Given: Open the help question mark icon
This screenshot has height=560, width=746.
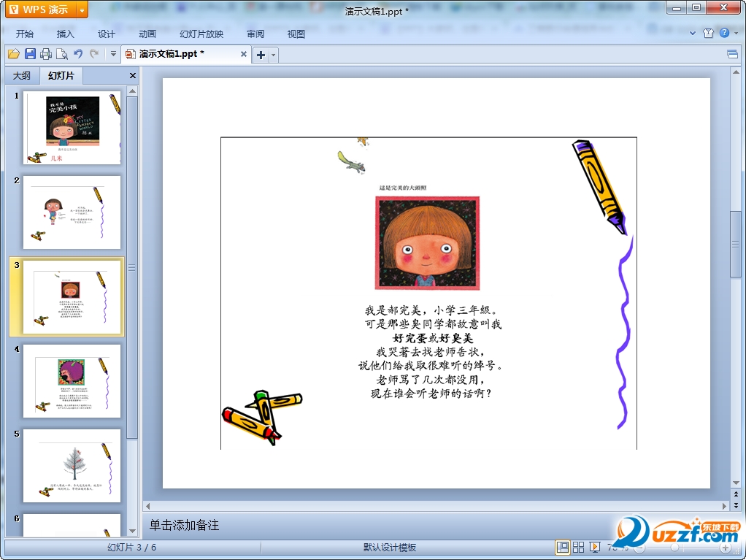Looking at the screenshot, I should (725, 33).
